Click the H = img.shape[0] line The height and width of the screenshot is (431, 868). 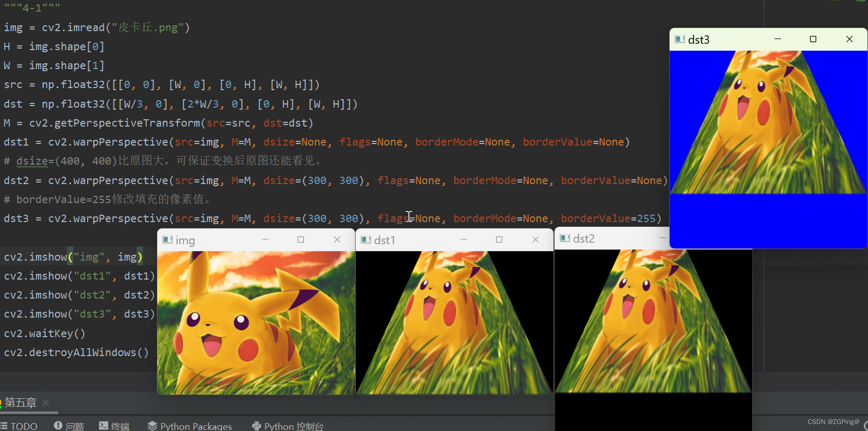click(x=54, y=46)
